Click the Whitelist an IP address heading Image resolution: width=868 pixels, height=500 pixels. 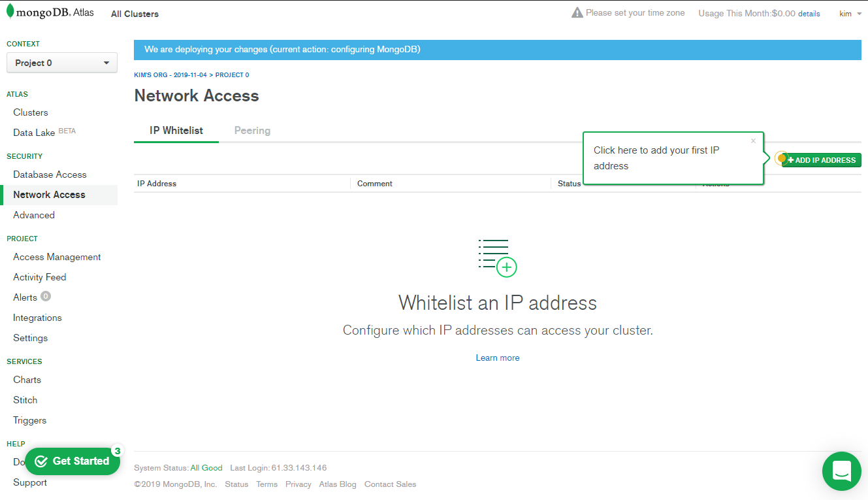498,303
